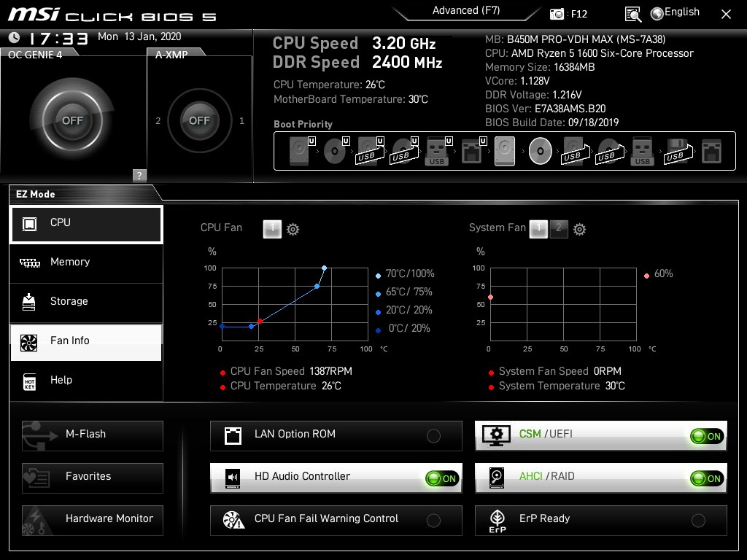Image resolution: width=747 pixels, height=560 pixels.
Task: Select the UEFI USB key boot device
Action: point(438,151)
